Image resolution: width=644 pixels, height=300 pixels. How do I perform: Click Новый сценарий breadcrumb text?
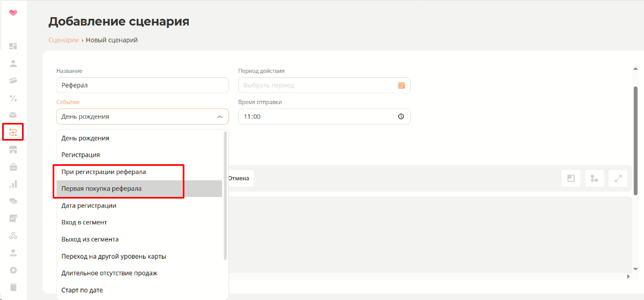[112, 40]
